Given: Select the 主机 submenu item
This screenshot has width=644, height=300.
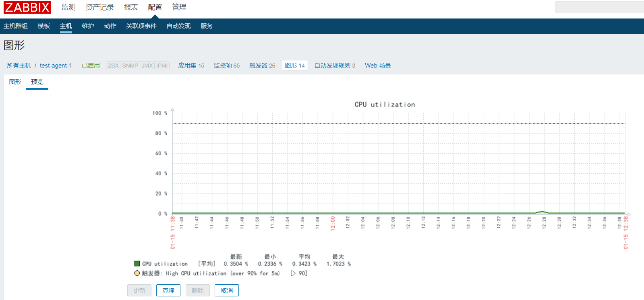Looking at the screenshot, I should 66,26.
